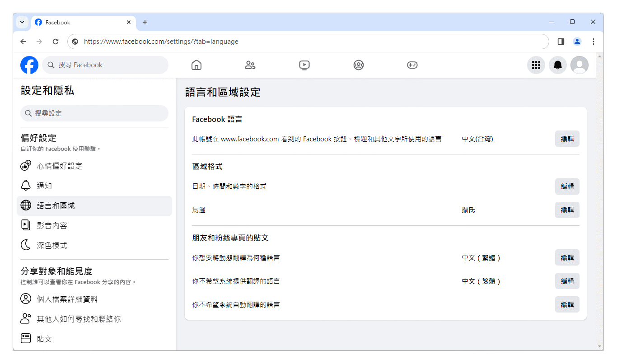Open 貼文 settings in the sidebar
This screenshot has width=617, height=364.
click(x=94, y=339)
